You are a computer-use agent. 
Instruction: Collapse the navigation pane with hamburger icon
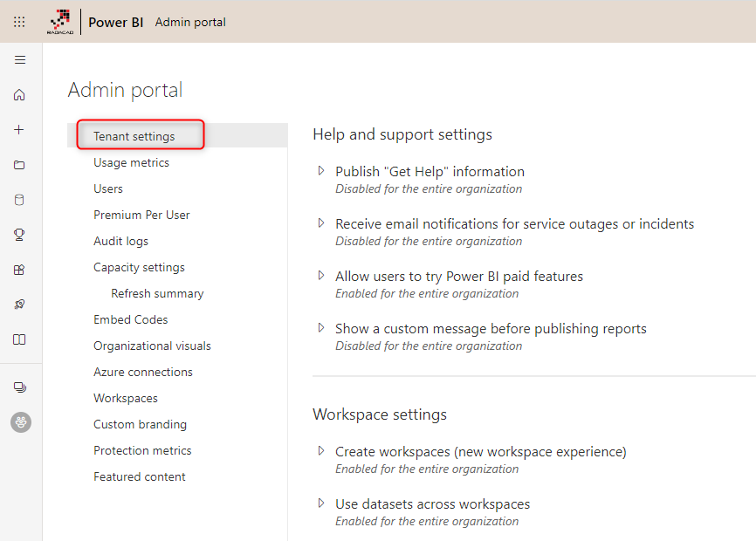coord(20,60)
